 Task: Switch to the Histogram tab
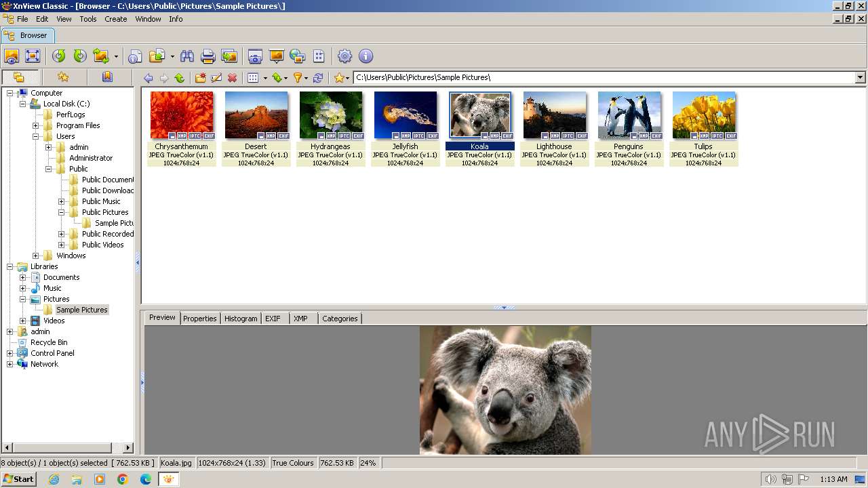(x=241, y=319)
